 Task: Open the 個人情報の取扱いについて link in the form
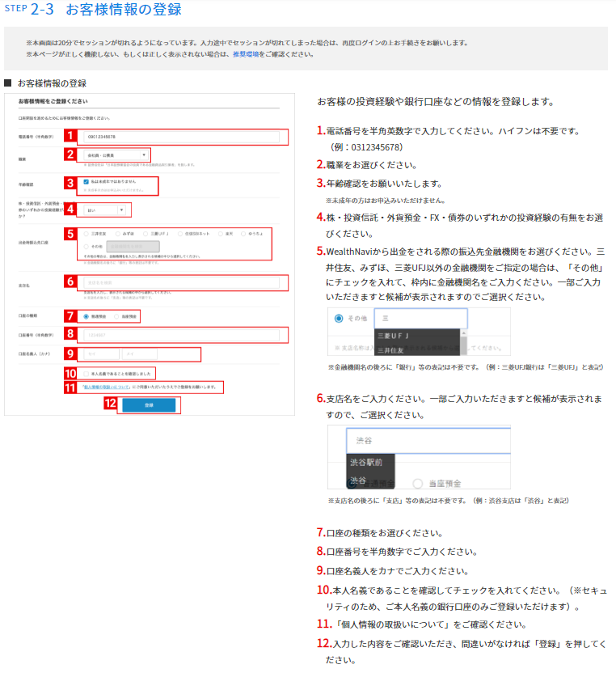click(x=107, y=387)
